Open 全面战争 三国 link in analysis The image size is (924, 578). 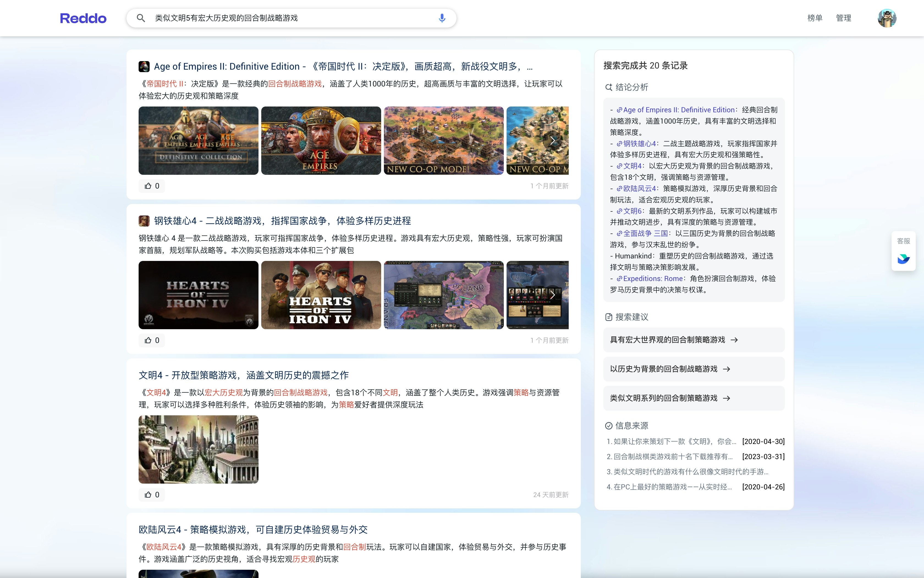[642, 234]
